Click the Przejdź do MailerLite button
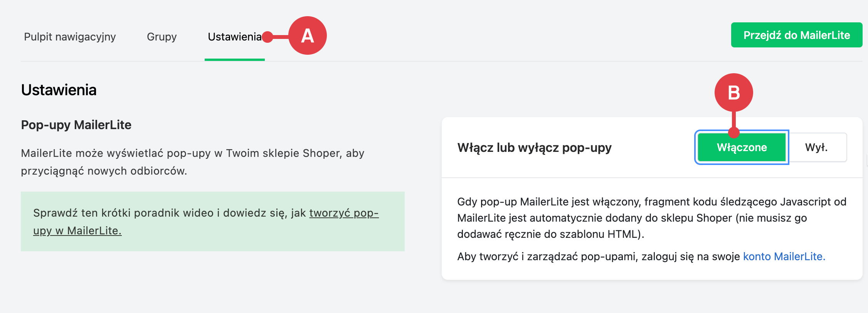868x313 pixels. (x=796, y=35)
